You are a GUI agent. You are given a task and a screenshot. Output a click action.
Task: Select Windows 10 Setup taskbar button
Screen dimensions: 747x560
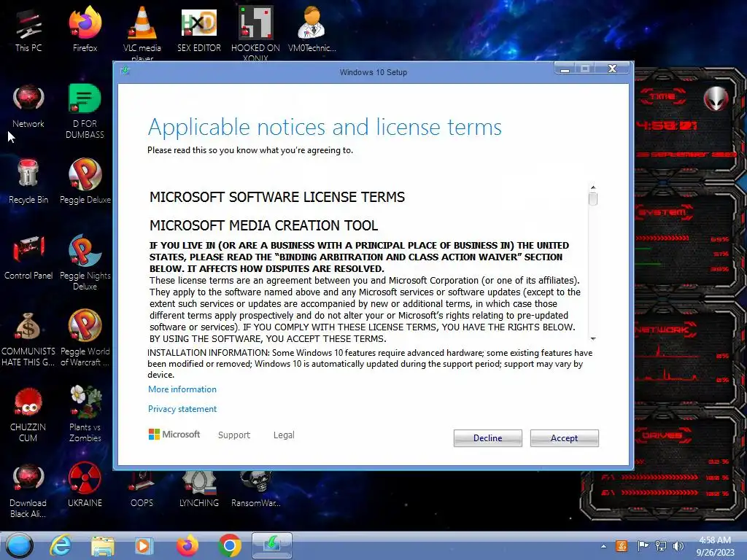pos(271,545)
